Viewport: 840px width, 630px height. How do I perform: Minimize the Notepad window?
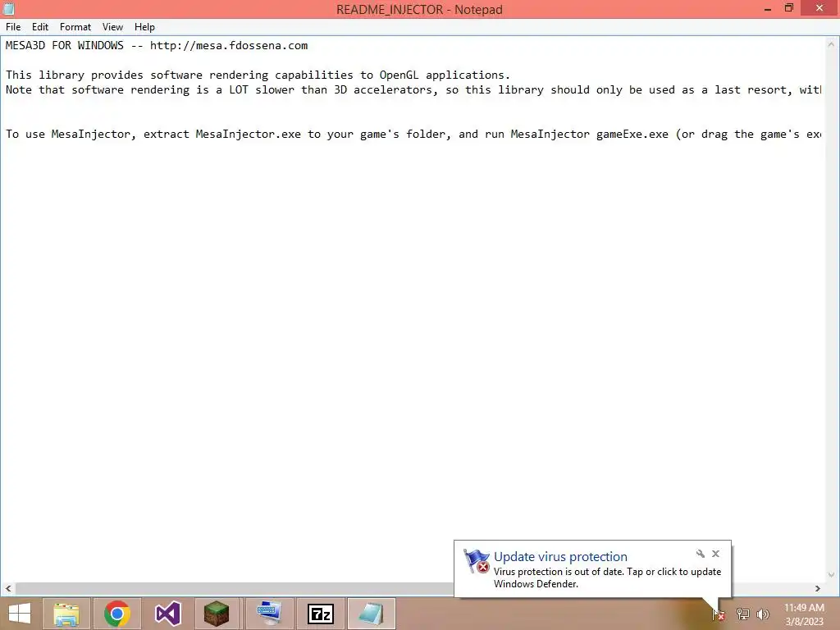(768, 8)
